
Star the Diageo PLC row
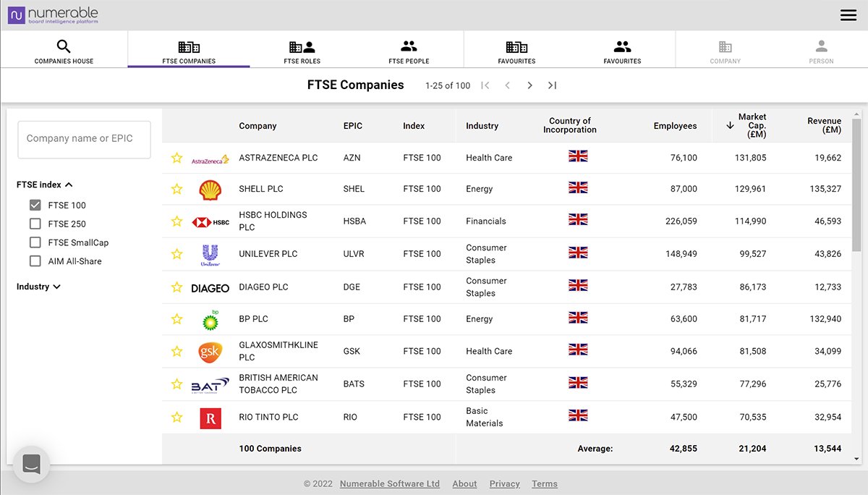[x=176, y=287]
